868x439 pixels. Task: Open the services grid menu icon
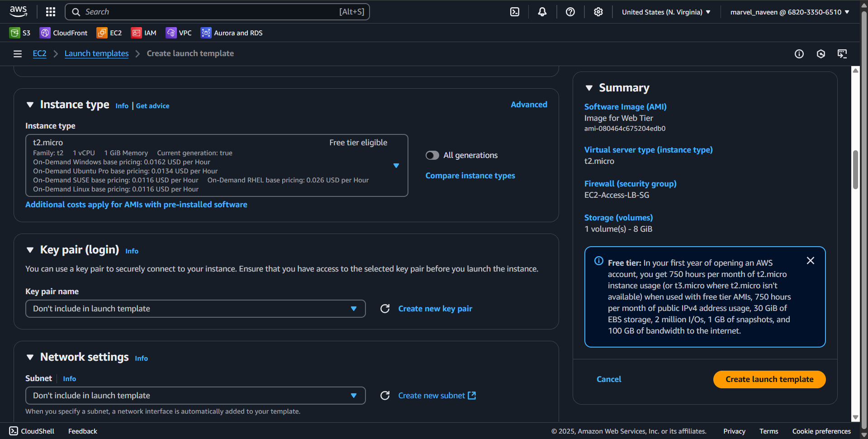51,12
